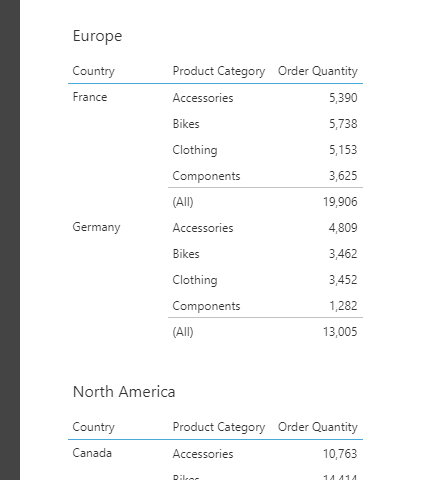This screenshot has width=431, height=480.
Task: Click Product Category header in Europe table
Action: pos(219,71)
